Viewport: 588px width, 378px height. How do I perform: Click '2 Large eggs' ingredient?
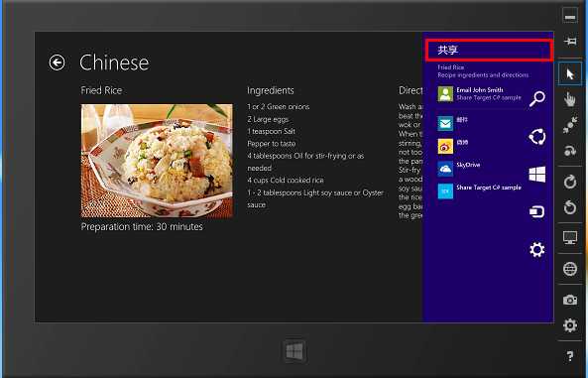pos(268,119)
